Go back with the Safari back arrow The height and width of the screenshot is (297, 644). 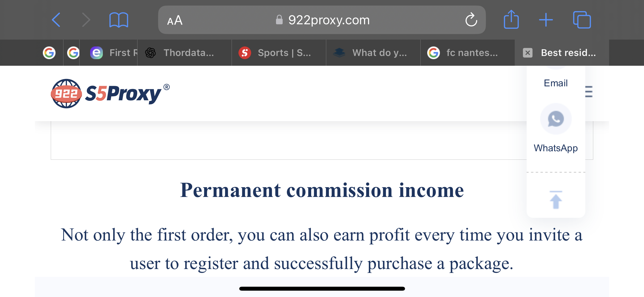coord(56,20)
